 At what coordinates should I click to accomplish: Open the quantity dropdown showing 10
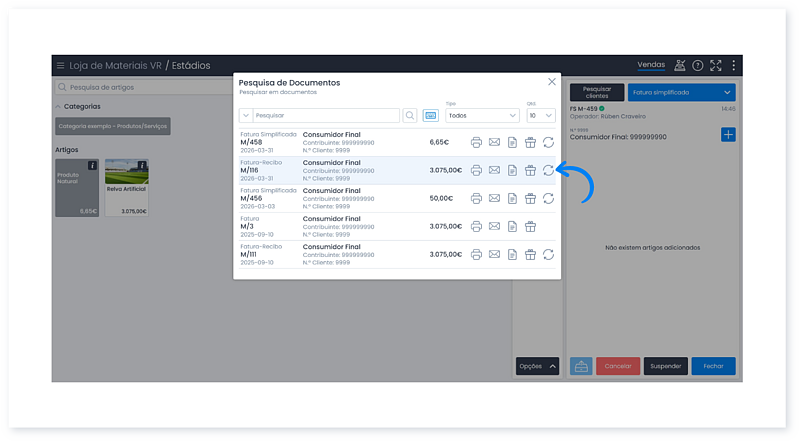tap(540, 116)
